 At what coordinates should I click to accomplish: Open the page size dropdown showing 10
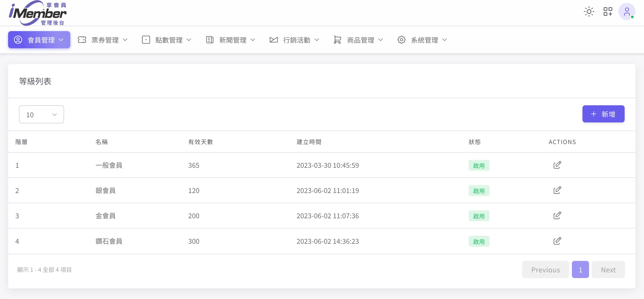41,115
